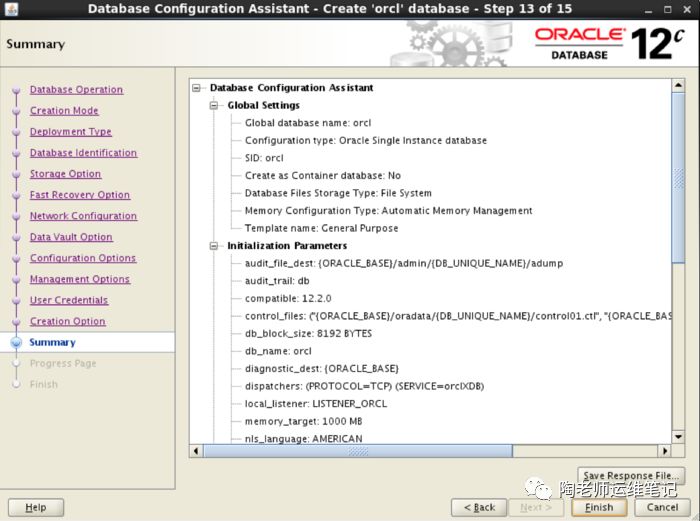
Task: Click the vertical scrollbar down arrow
Action: tap(678, 437)
